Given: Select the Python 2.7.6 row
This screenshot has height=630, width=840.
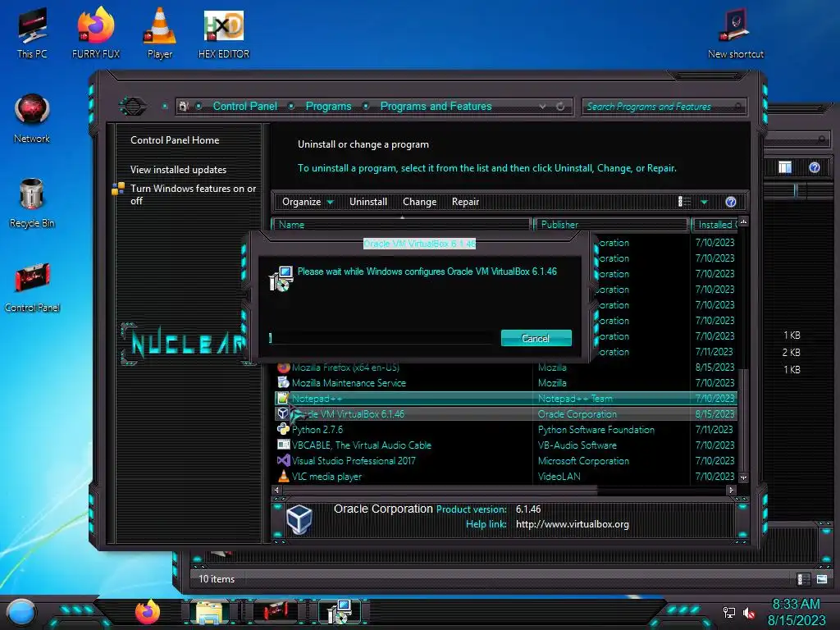Looking at the screenshot, I should point(505,429).
